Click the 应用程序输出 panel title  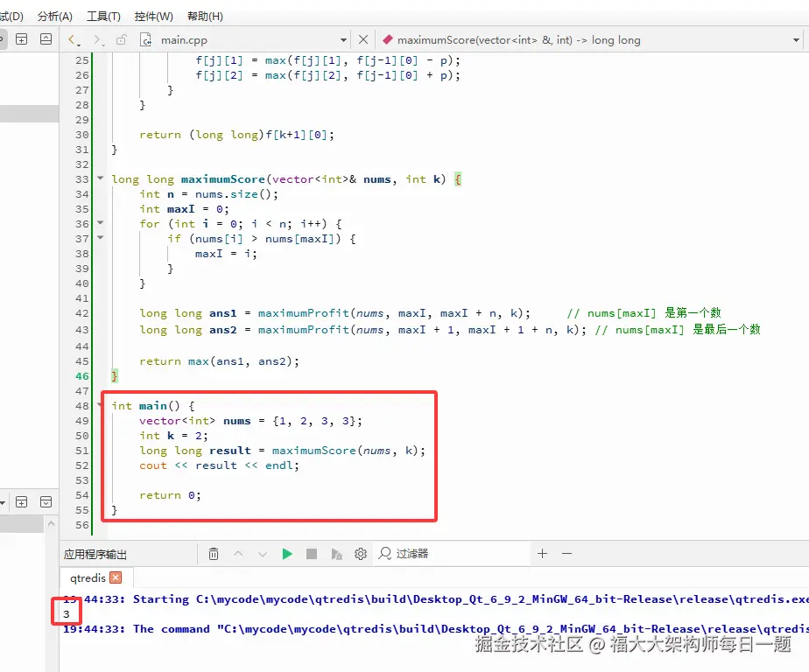95,555
